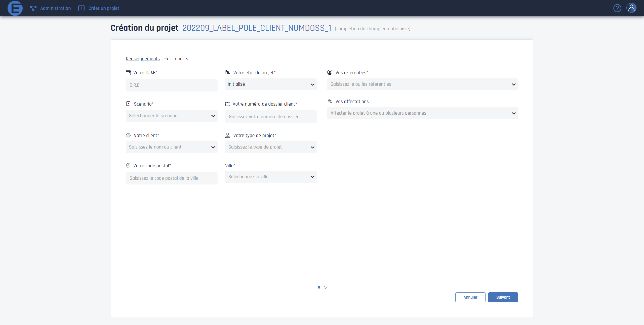Image resolution: width=644 pixels, height=325 pixels.
Task: Click the plus icon beside Créer un projet
Action: [x=81, y=8]
